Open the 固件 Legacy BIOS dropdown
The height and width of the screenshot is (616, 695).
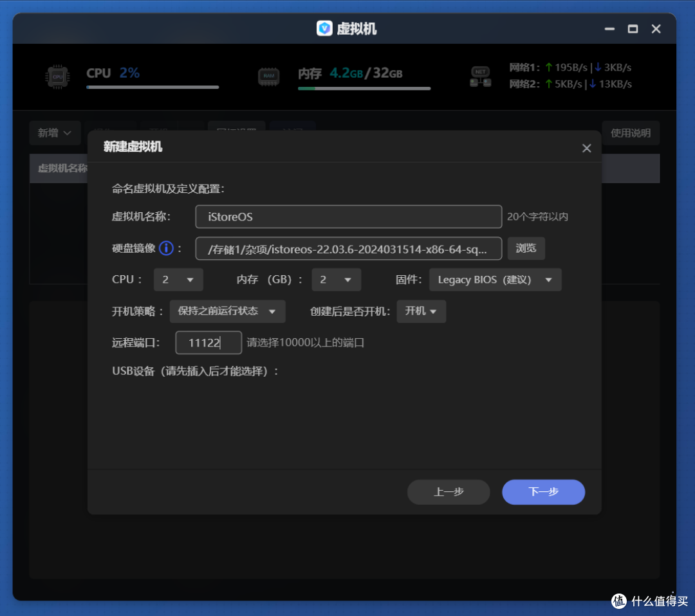495,280
